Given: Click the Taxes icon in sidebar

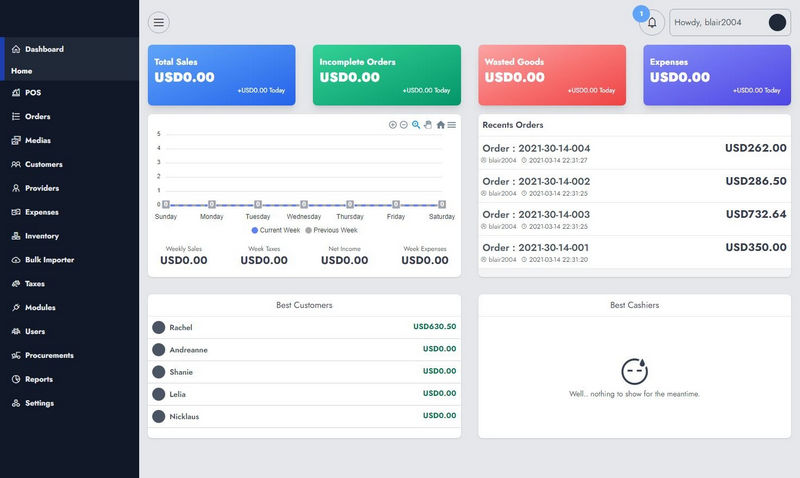Looking at the screenshot, I should click(x=16, y=284).
